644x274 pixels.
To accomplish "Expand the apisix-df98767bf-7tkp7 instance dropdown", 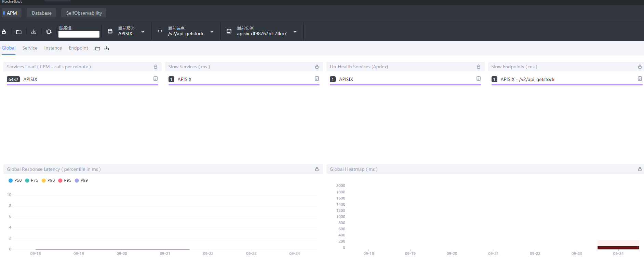I will pos(295,32).
